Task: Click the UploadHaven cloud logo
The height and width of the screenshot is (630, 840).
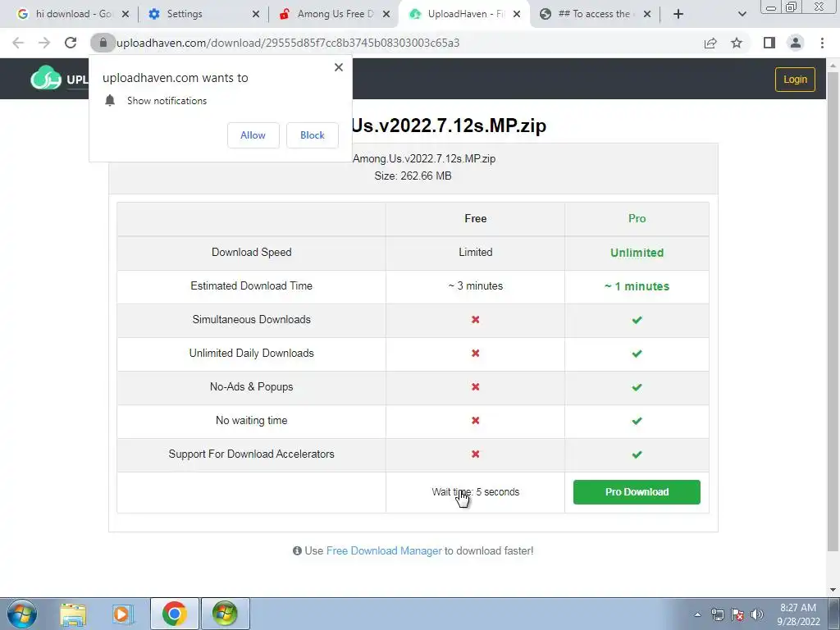Action: coord(46,78)
